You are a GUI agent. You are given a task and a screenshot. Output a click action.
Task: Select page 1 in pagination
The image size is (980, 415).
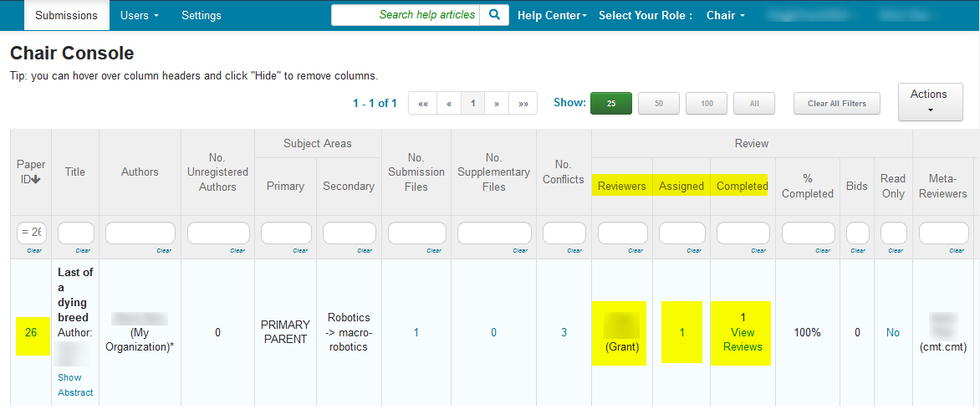point(473,104)
